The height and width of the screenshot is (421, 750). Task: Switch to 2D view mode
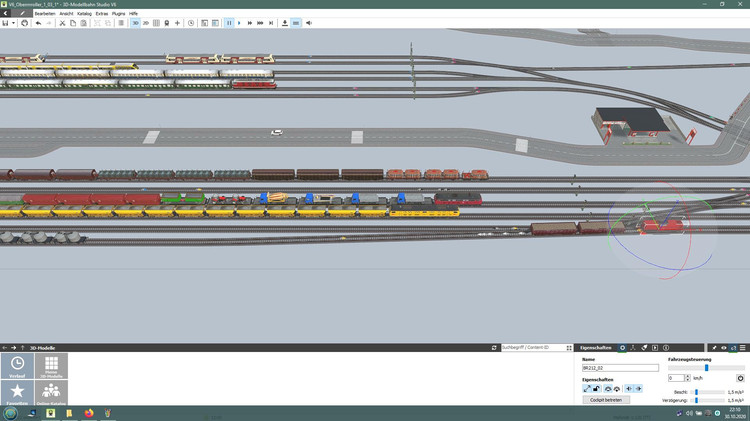pyautogui.click(x=146, y=22)
